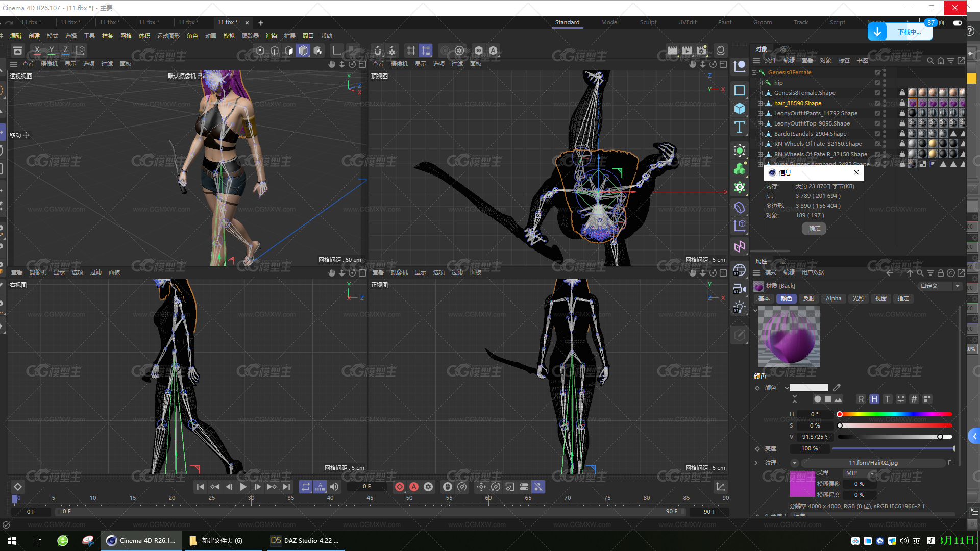Open the 渲染 menu
The width and height of the screenshot is (980, 551).
click(272, 36)
